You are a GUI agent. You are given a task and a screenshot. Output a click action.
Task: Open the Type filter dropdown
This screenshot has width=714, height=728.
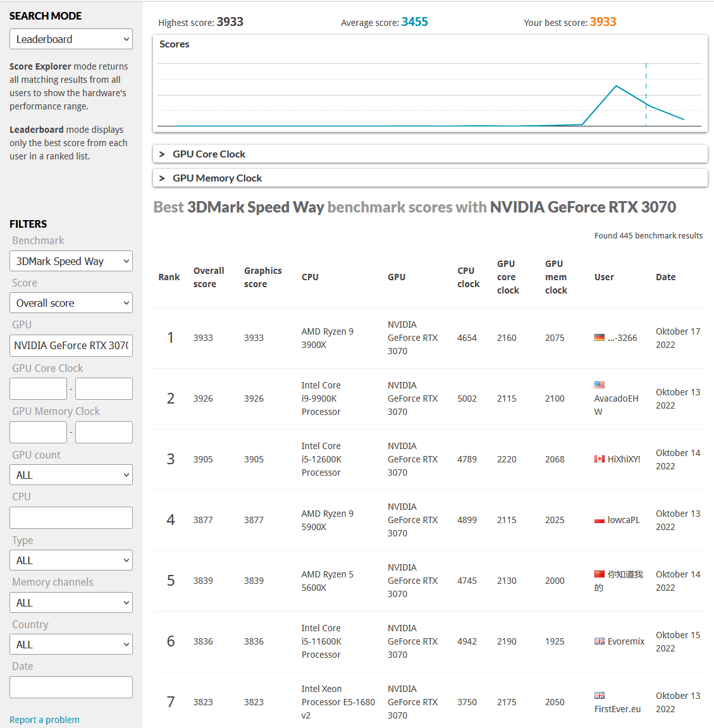point(71,560)
